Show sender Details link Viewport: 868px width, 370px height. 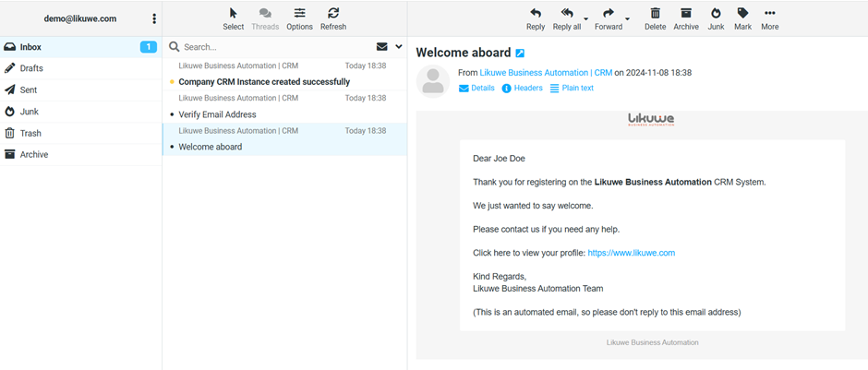tap(476, 89)
